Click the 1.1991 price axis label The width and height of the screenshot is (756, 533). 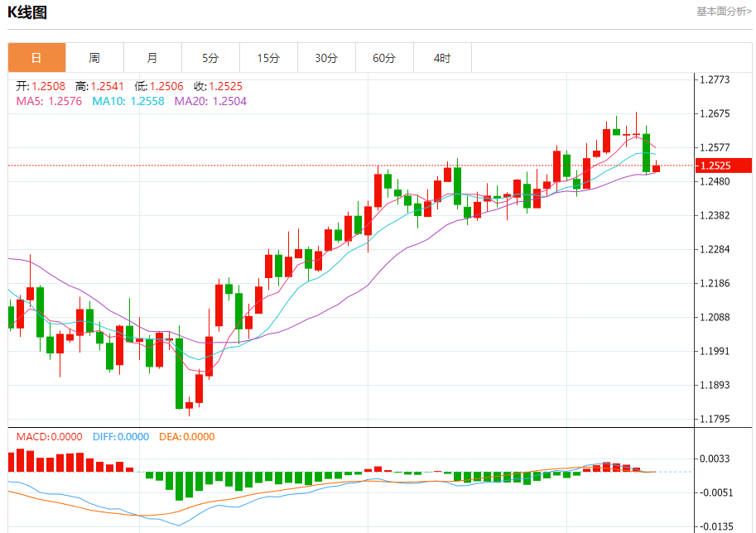point(715,351)
